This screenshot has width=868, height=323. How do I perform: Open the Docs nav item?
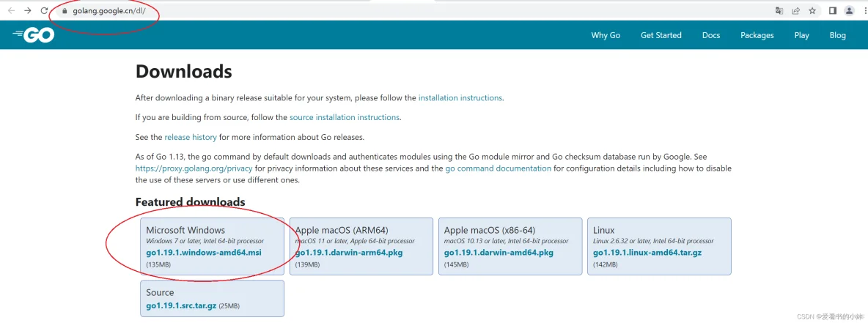coord(711,35)
